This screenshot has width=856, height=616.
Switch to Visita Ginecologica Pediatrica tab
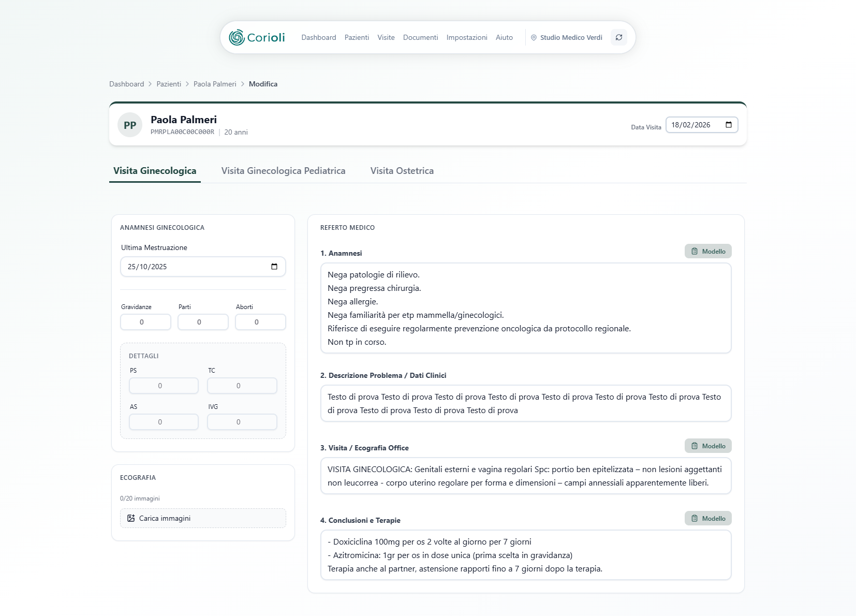283,171
